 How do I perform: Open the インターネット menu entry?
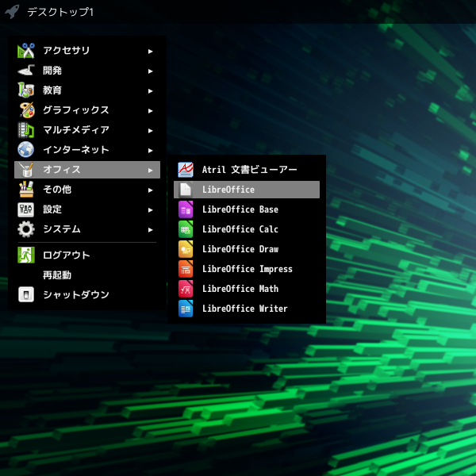pos(87,150)
